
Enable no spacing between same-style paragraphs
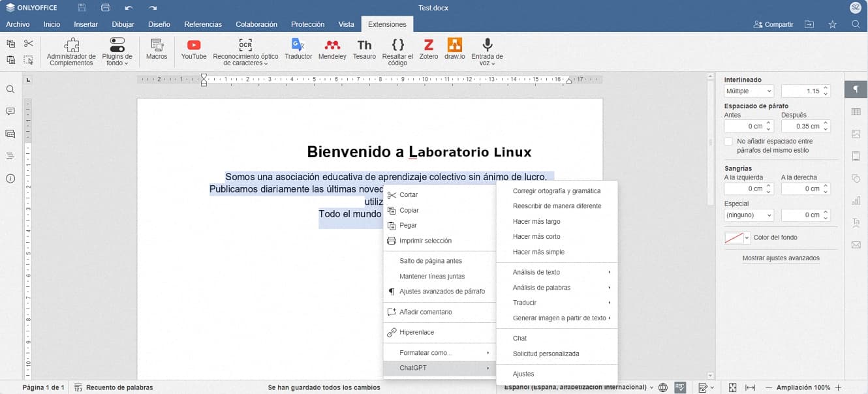tap(728, 142)
